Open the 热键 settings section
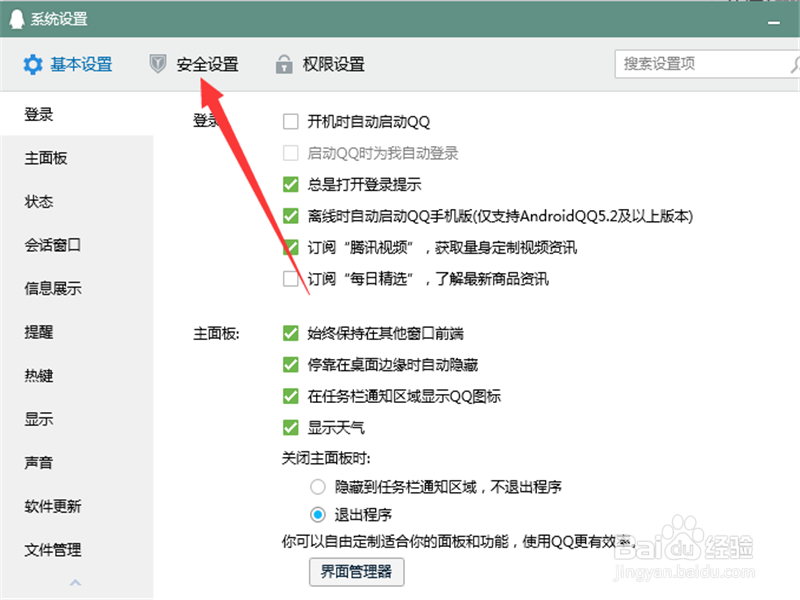 [x=38, y=375]
